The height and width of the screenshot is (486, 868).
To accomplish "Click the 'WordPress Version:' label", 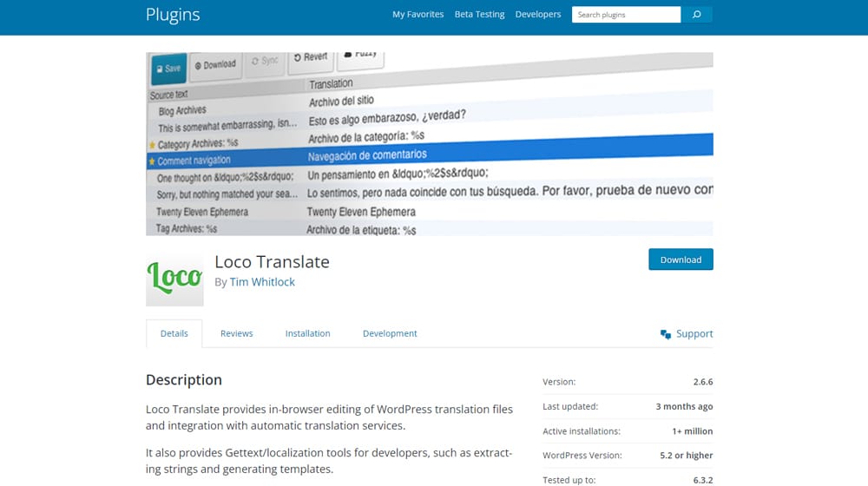I will tap(582, 456).
